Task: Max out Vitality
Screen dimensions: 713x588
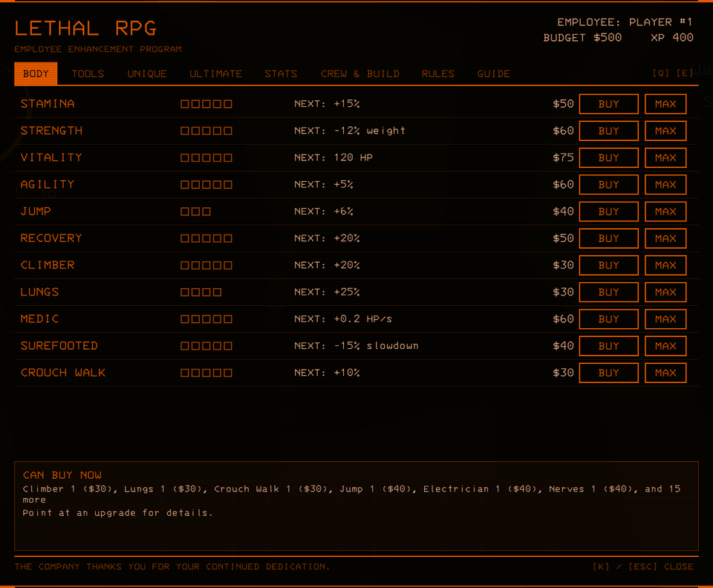Action: coord(665,157)
